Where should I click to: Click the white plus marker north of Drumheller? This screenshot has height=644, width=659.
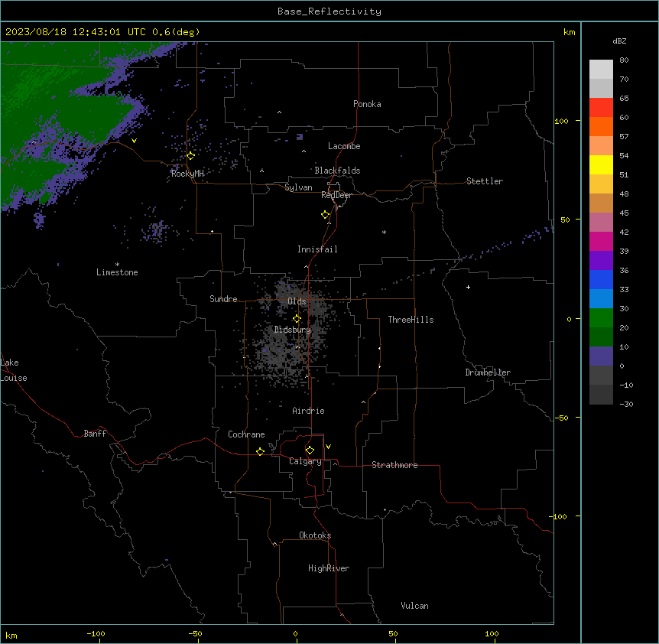[468, 287]
